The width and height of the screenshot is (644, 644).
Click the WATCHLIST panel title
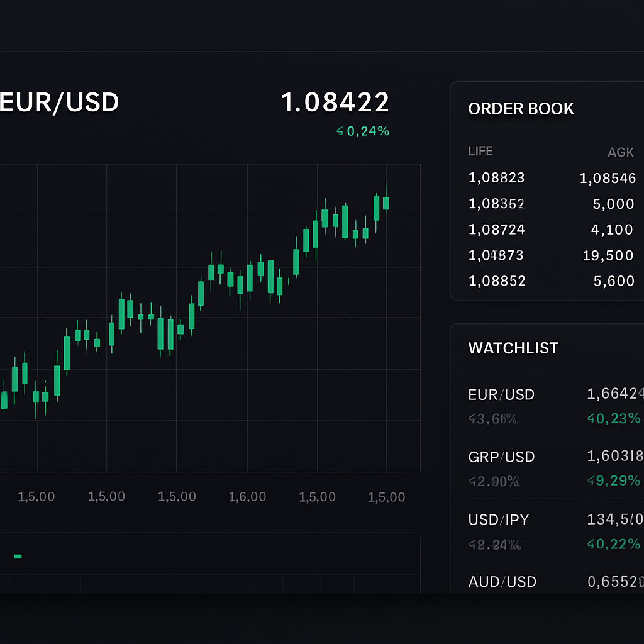pyautogui.click(x=513, y=348)
